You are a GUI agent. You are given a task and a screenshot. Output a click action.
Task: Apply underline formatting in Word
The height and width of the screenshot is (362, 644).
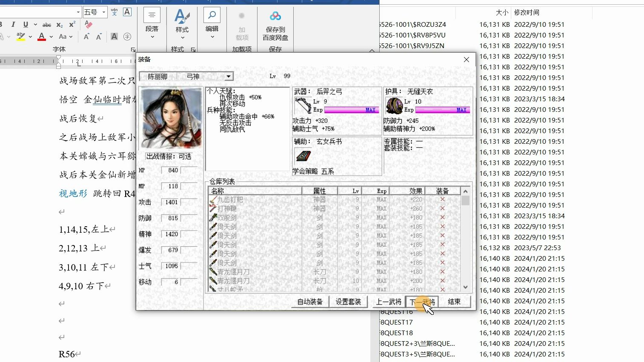26,25
